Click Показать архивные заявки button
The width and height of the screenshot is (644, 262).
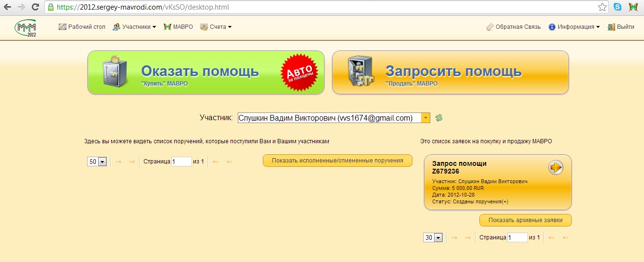[525, 220]
